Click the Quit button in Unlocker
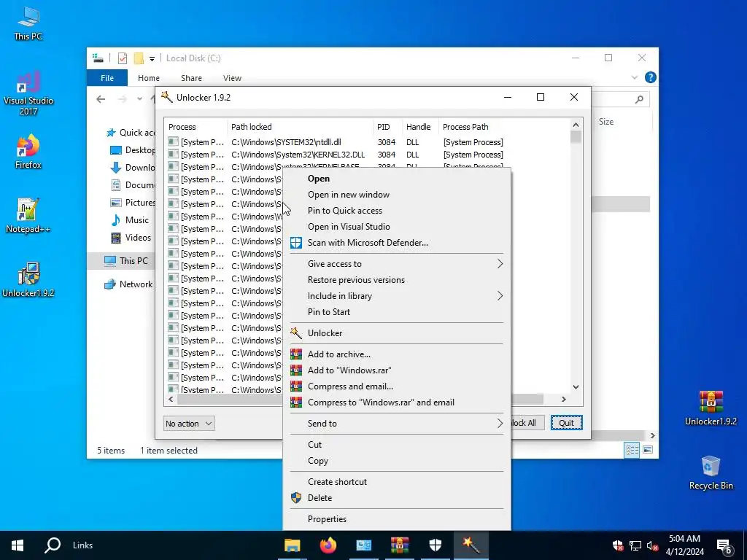Viewport: 747px width, 560px height. pyautogui.click(x=566, y=423)
